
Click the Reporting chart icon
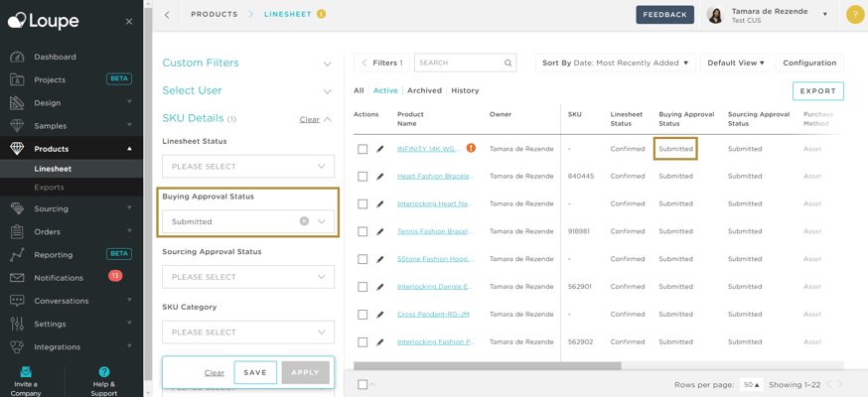pyautogui.click(x=17, y=255)
